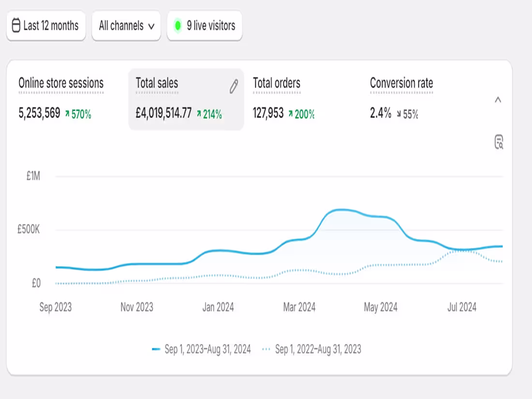Toggle the Sep 1, 2022–Aug 31, 2023 legend series
532x399 pixels.
[318, 349]
